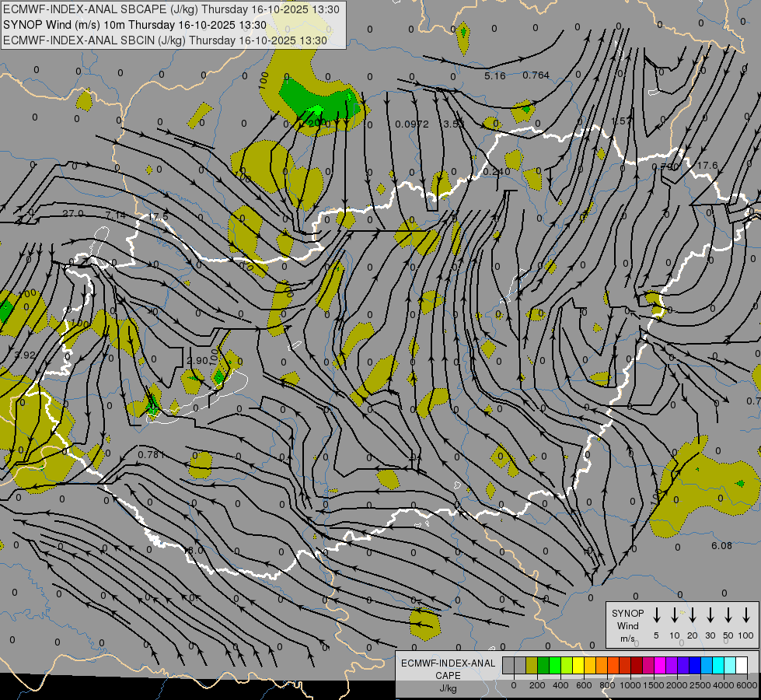The width and height of the screenshot is (761, 700).
Task: Select the pure yellow CAPE legend swatch
Action: pyautogui.click(x=578, y=665)
